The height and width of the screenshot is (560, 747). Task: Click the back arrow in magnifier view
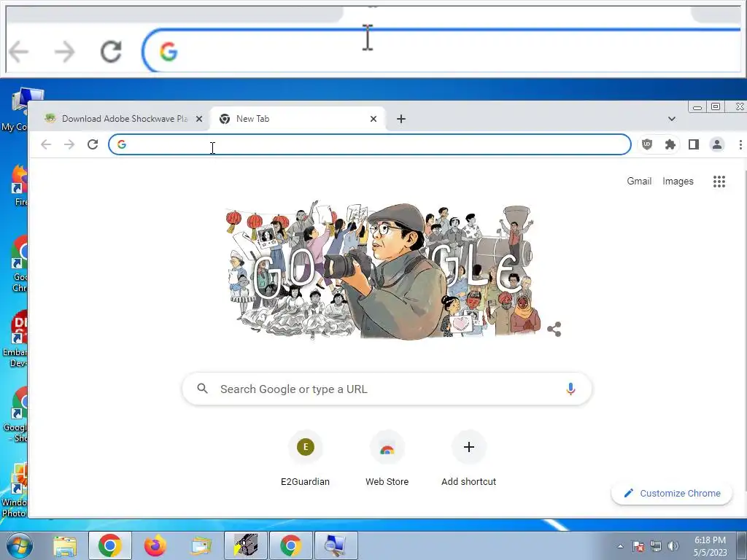point(19,52)
